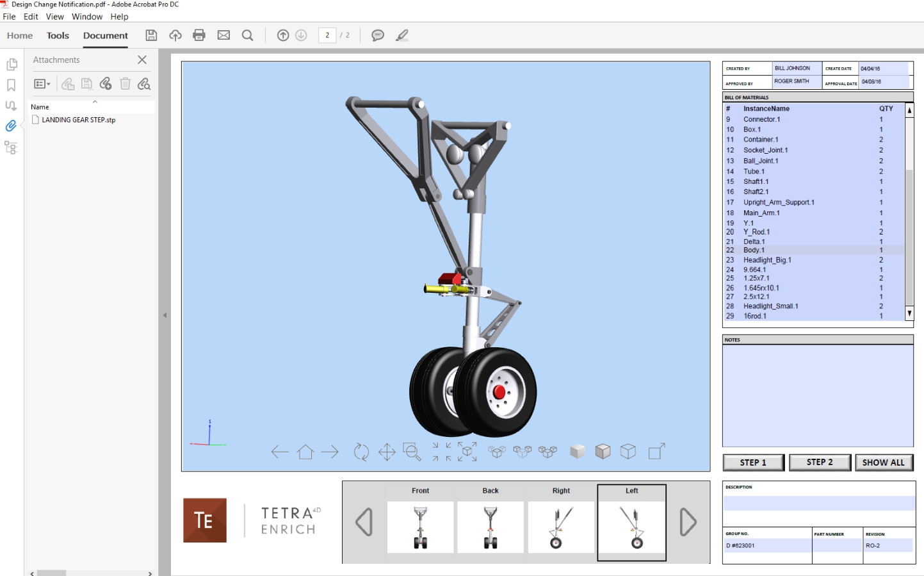This screenshot has width=924, height=576.
Task: Click the page number input field
Action: click(327, 35)
